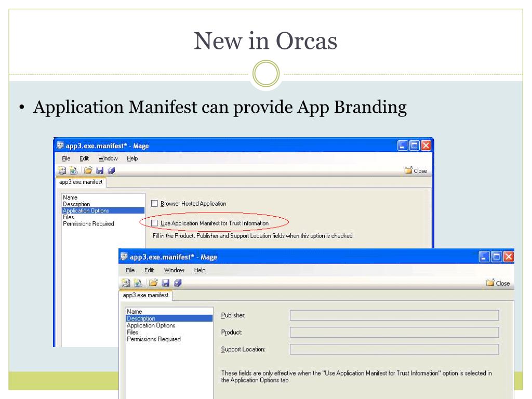Click Close toolbar button in front Mage window
The width and height of the screenshot is (532, 399).
tap(498, 283)
